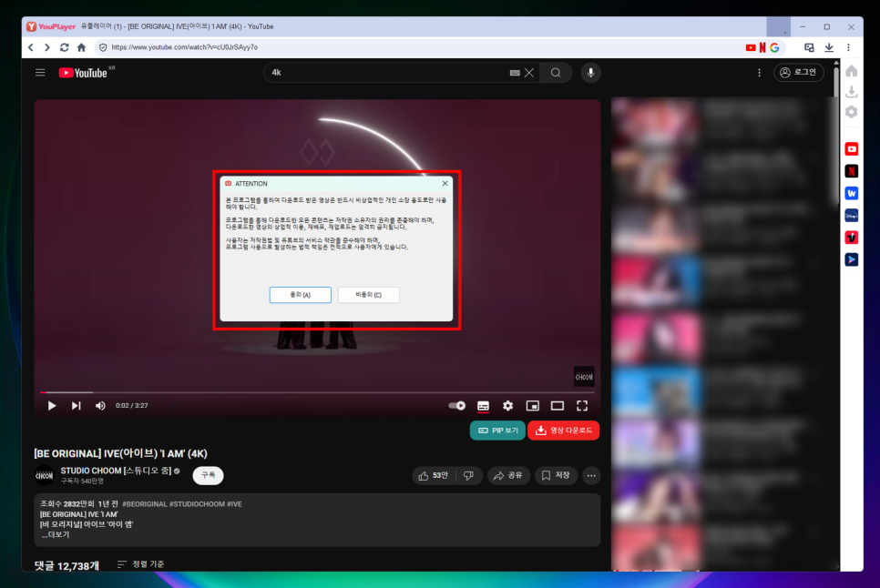
Task: Open YouTube settings three-dot menu
Action: click(759, 73)
